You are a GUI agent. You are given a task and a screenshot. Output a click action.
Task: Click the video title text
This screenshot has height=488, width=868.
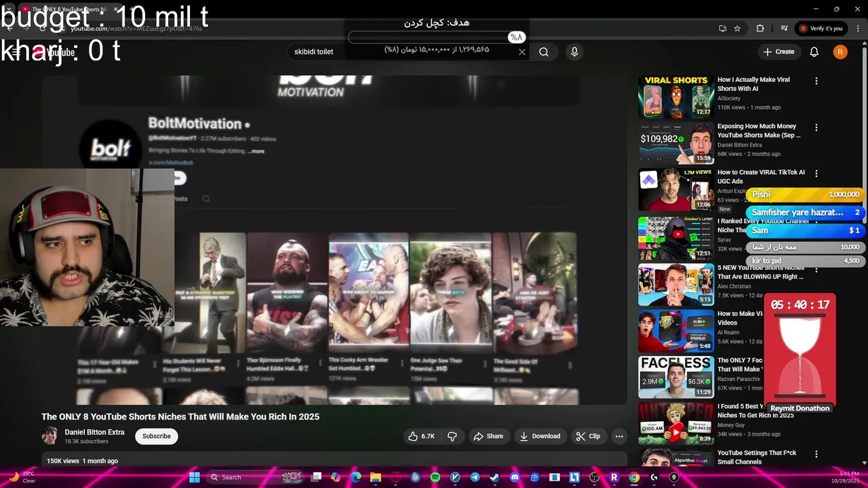180,416
